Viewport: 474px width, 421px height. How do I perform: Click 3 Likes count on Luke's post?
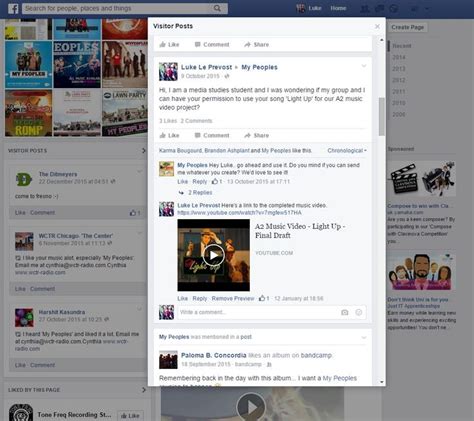[x=168, y=121]
